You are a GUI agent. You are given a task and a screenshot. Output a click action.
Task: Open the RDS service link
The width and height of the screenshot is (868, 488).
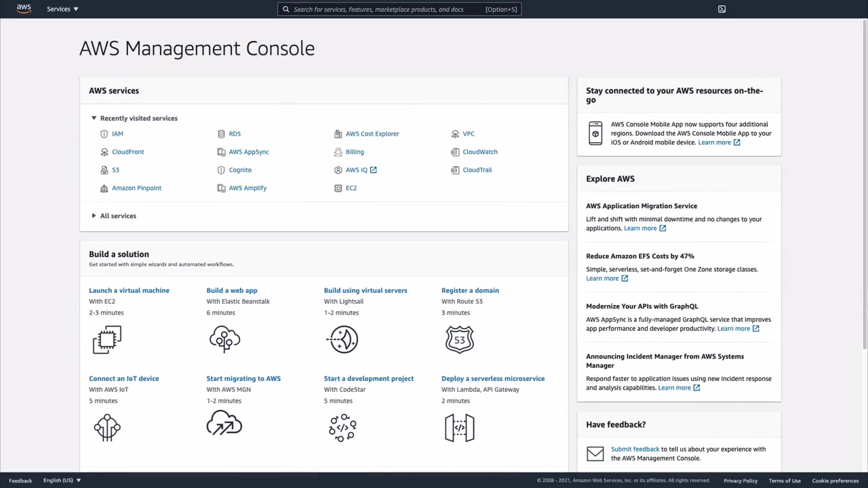[x=235, y=134]
